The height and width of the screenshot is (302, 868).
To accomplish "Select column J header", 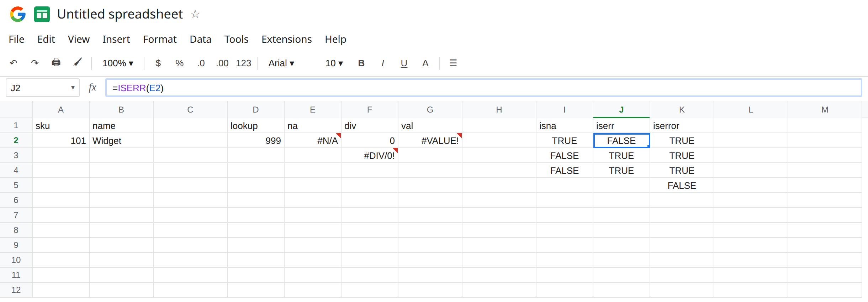I will (621, 110).
